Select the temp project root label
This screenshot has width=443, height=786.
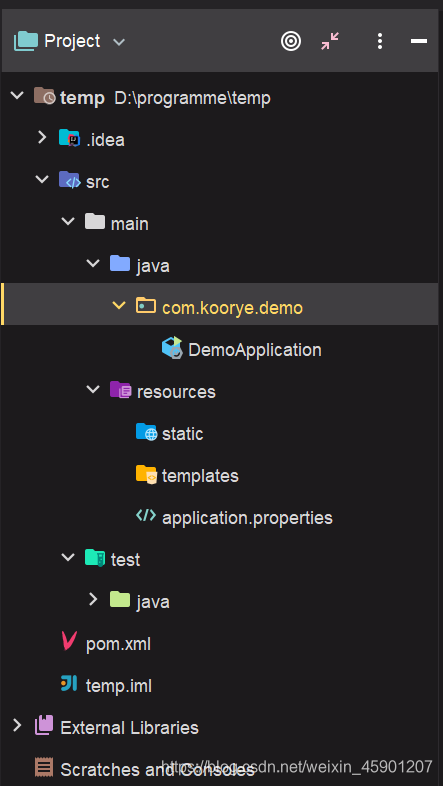(82, 98)
